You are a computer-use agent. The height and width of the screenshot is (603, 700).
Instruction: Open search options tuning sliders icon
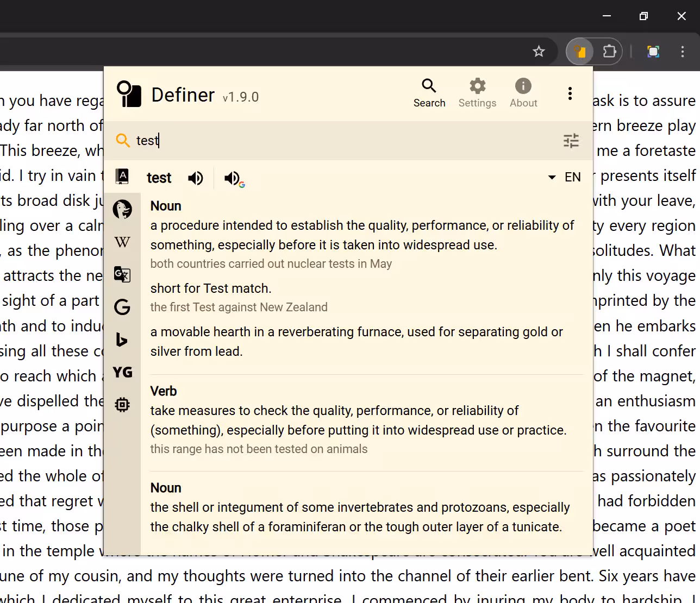click(571, 141)
